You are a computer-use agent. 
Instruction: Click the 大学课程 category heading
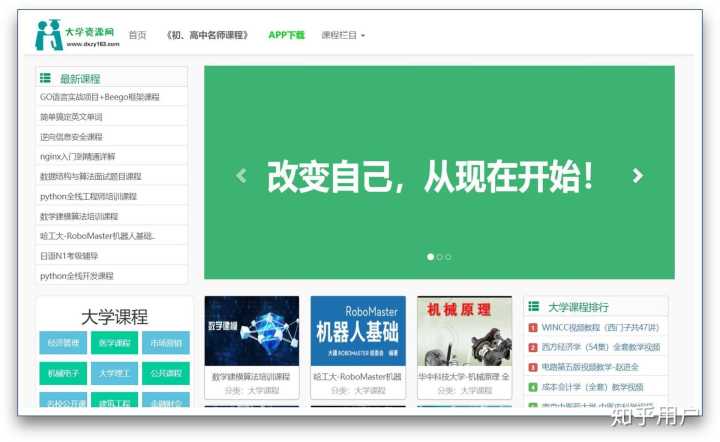click(x=114, y=317)
